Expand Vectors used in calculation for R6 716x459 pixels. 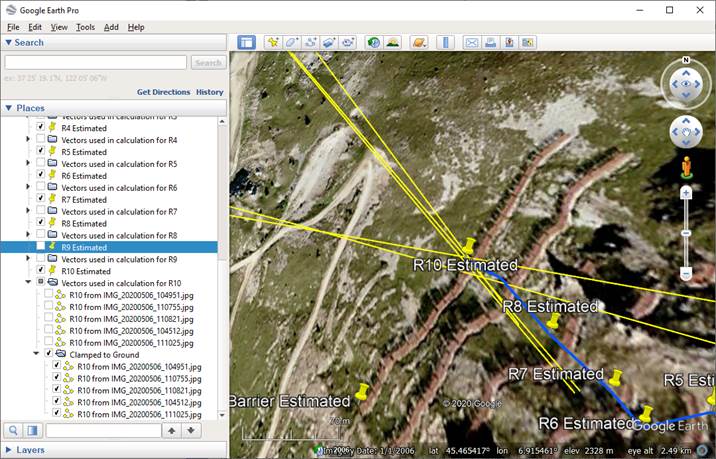click(28, 186)
